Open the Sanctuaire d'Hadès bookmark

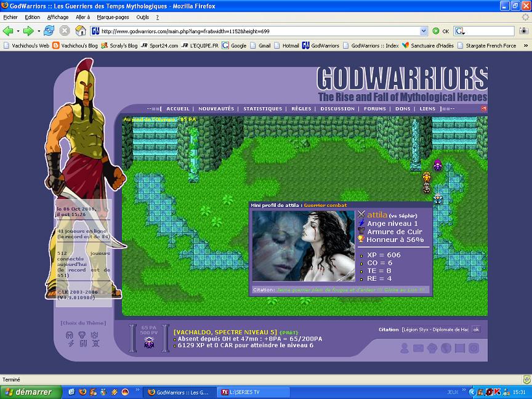(x=428, y=46)
